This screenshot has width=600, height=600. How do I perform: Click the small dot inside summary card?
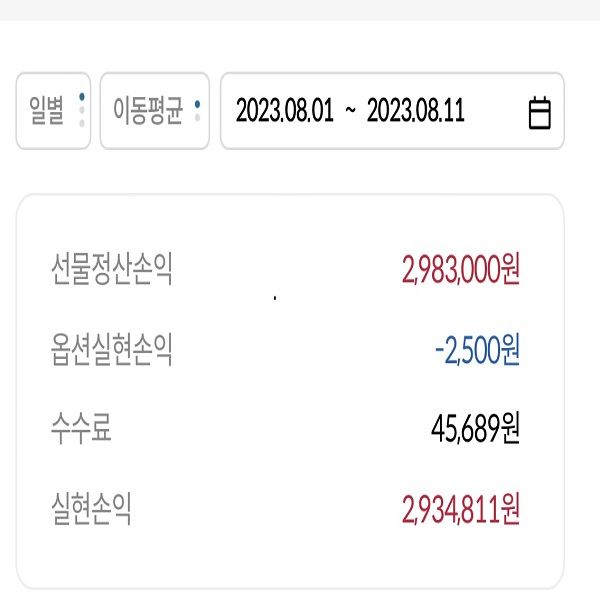[x=274, y=298]
